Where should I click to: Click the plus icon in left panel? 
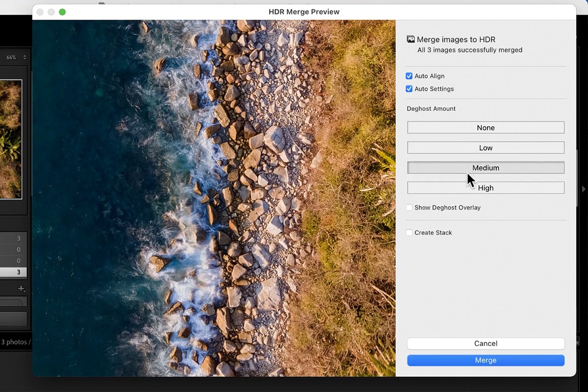click(21, 289)
